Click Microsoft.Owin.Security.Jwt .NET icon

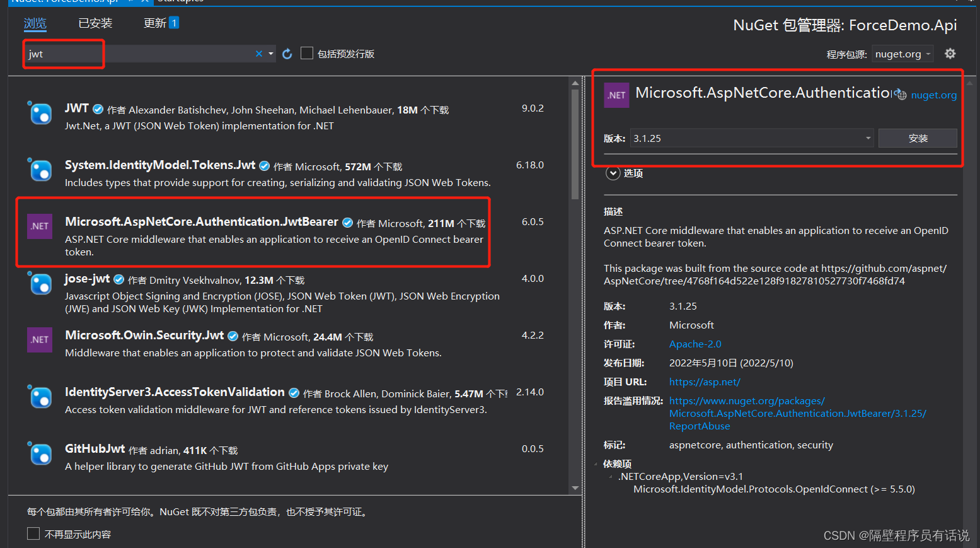40,340
